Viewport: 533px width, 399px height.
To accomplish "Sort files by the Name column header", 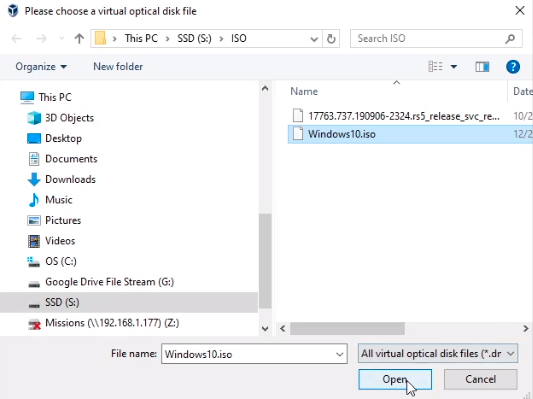I will tap(396, 91).
